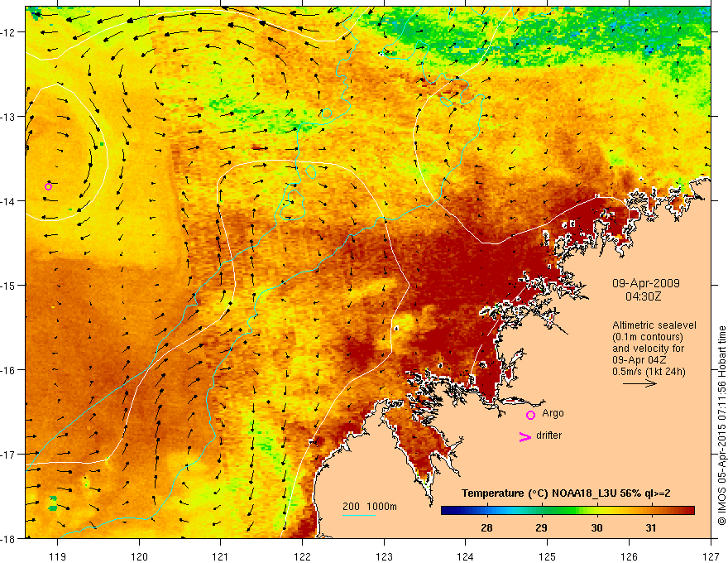Screen dimensions: 728x563
Task: Click the longitude axis label '123'
Action: (384, 556)
